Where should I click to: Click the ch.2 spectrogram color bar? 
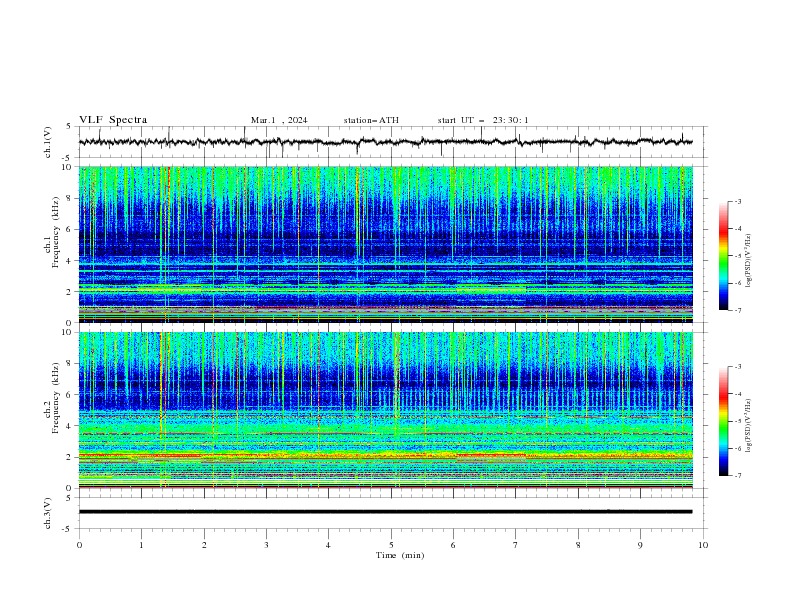pos(723,421)
